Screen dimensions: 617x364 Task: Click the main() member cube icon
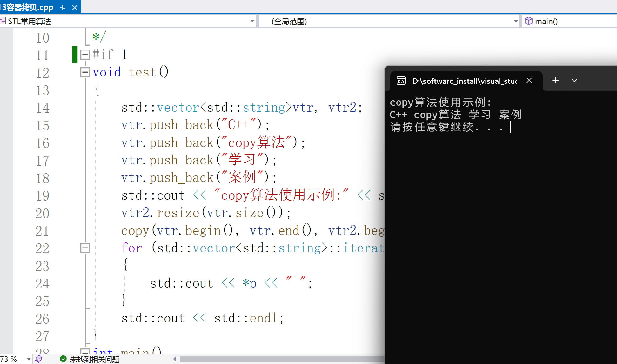tap(528, 21)
